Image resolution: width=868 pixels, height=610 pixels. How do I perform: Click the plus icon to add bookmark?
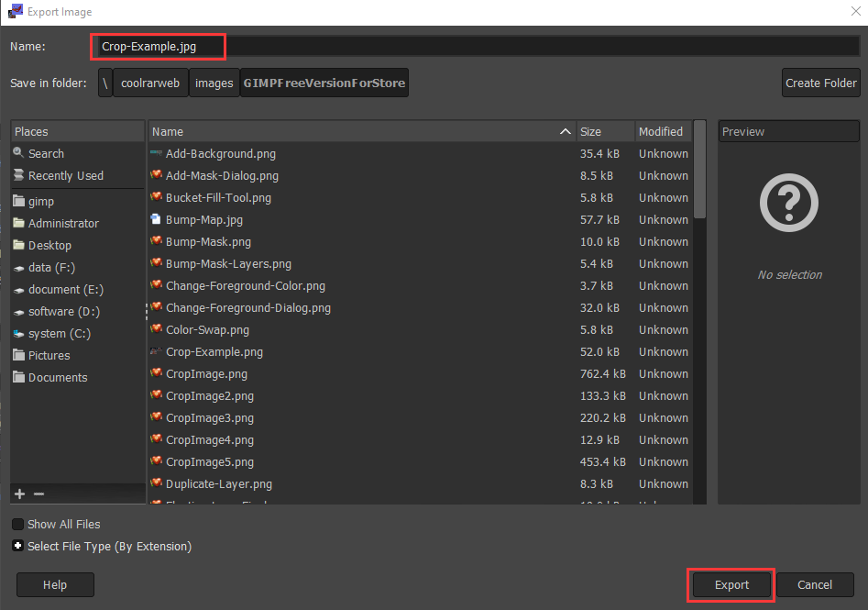(19, 494)
